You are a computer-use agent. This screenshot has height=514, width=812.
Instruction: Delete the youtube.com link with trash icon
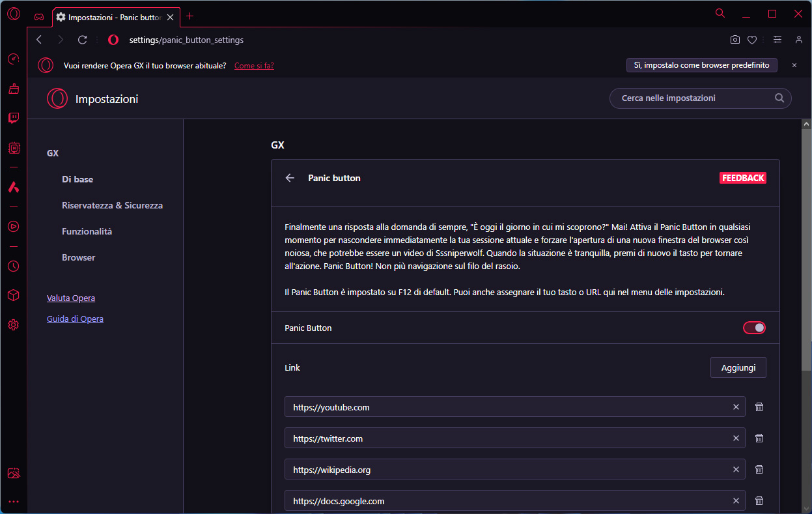click(759, 407)
